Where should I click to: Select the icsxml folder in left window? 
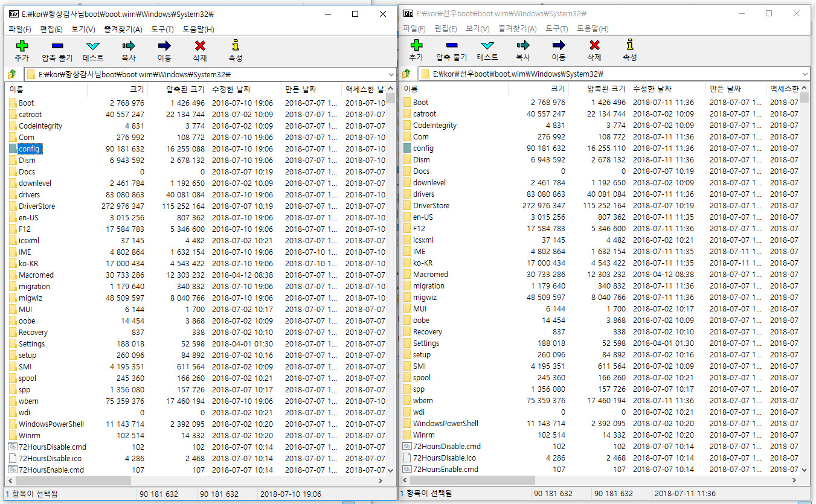29,240
